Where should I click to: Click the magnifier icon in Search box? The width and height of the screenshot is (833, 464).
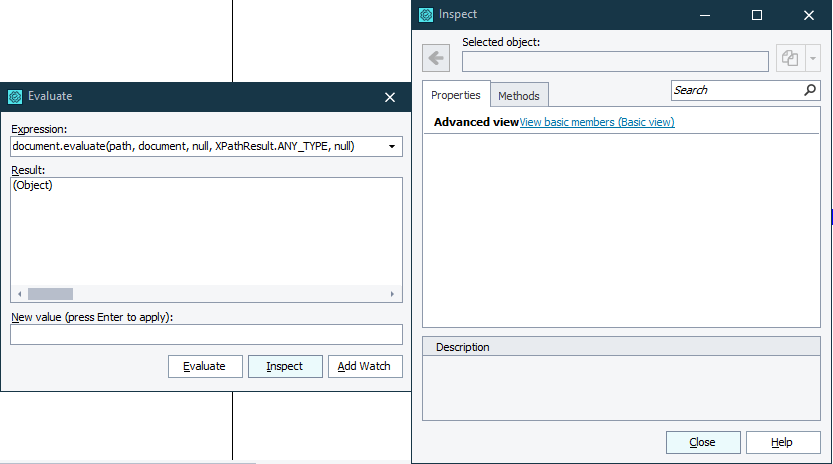[810, 90]
